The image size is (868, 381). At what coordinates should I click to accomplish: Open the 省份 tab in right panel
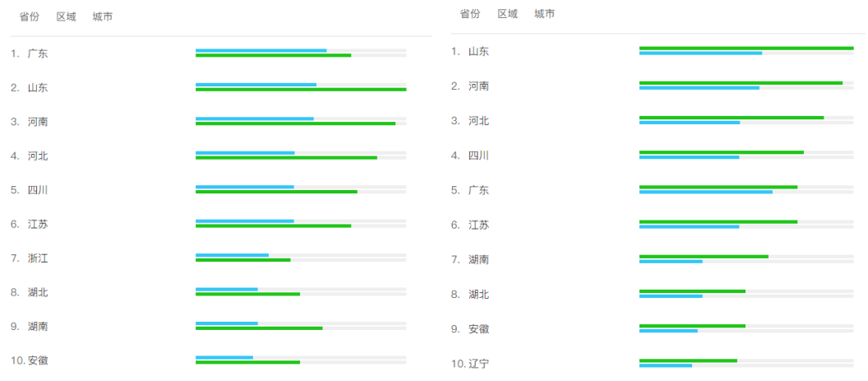coord(469,14)
